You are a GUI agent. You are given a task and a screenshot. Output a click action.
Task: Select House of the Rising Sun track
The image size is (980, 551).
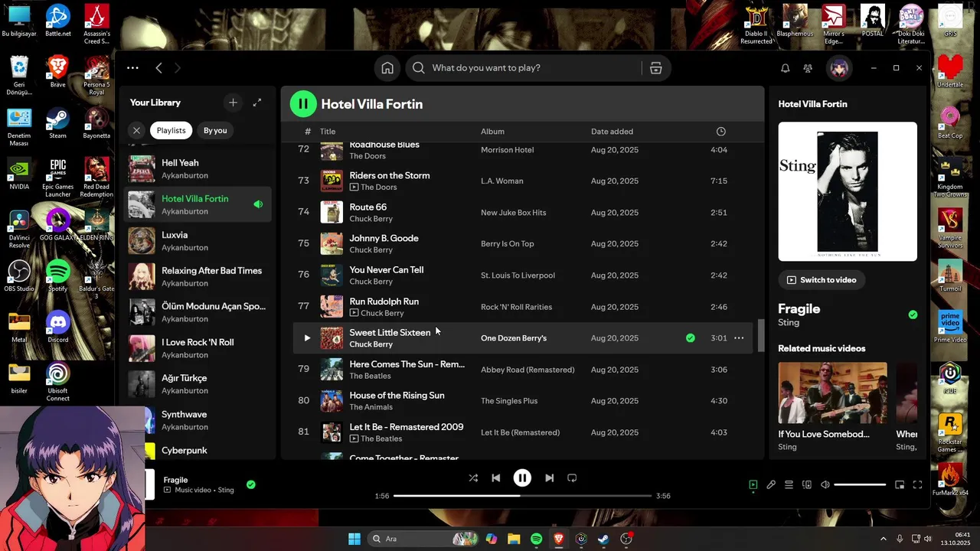pos(523,401)
